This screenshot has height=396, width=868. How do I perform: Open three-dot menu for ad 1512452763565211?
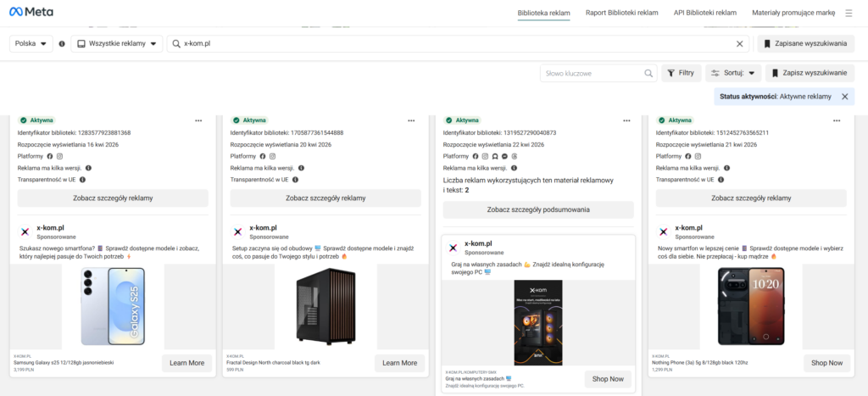pos(837,120)
